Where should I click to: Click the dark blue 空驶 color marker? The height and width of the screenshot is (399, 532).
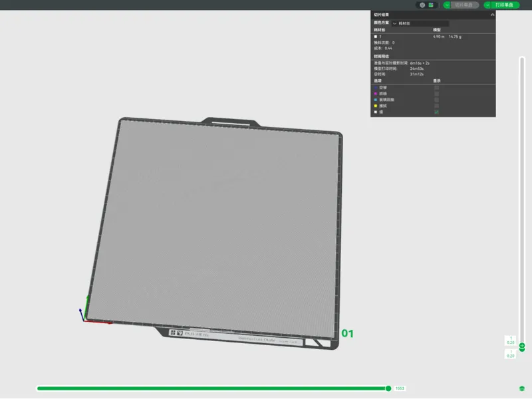[376, 88]
